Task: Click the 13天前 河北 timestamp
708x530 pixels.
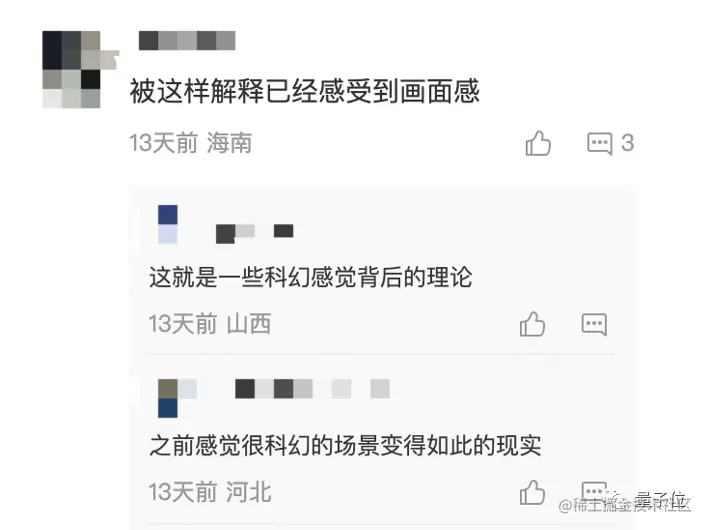Action: pos(210,492)
